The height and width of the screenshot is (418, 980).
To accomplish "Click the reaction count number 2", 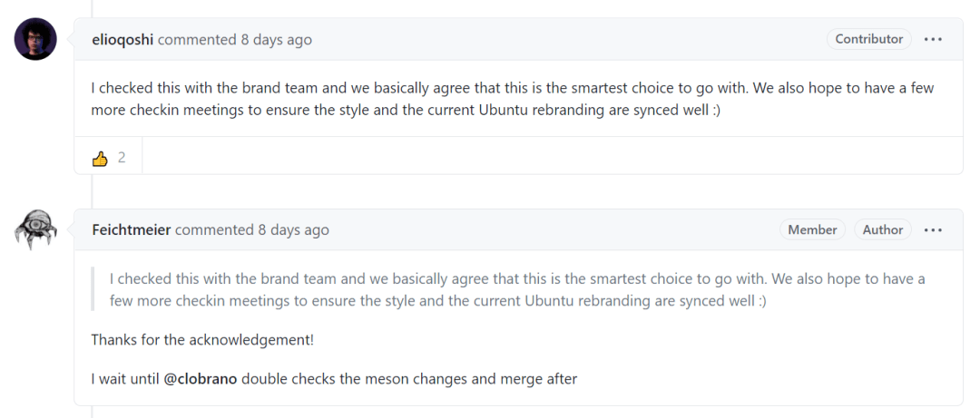I will point(122,158).
